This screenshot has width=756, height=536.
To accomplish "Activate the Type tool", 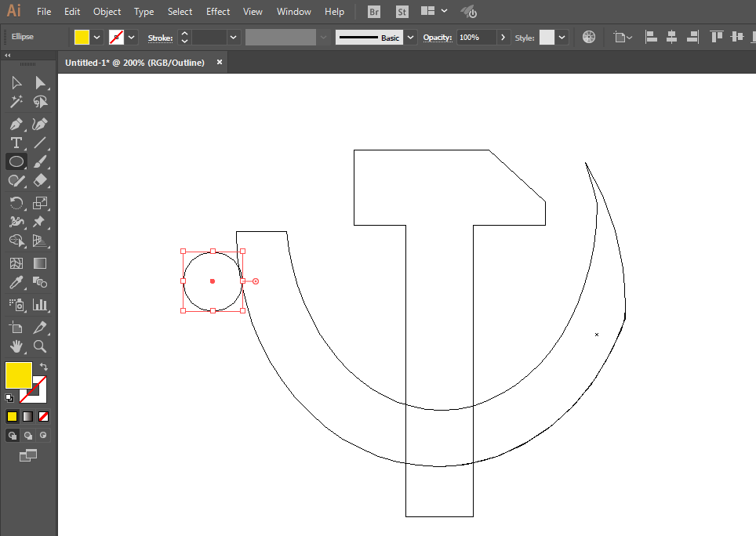I will coord(16,143).
